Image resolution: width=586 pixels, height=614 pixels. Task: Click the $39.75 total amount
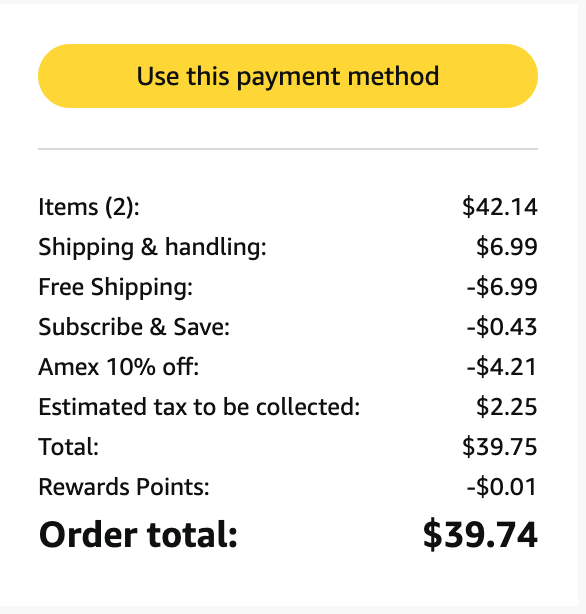point(499,447)
